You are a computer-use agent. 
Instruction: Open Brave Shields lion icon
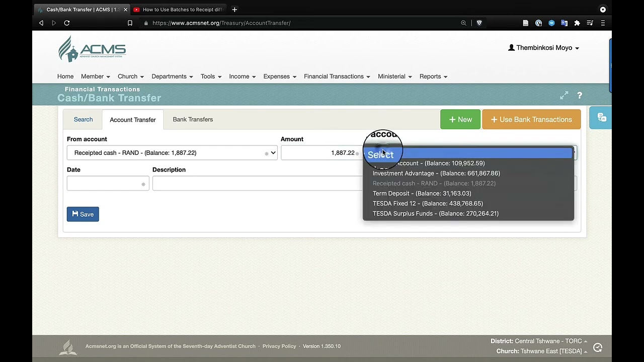(479, 23)
